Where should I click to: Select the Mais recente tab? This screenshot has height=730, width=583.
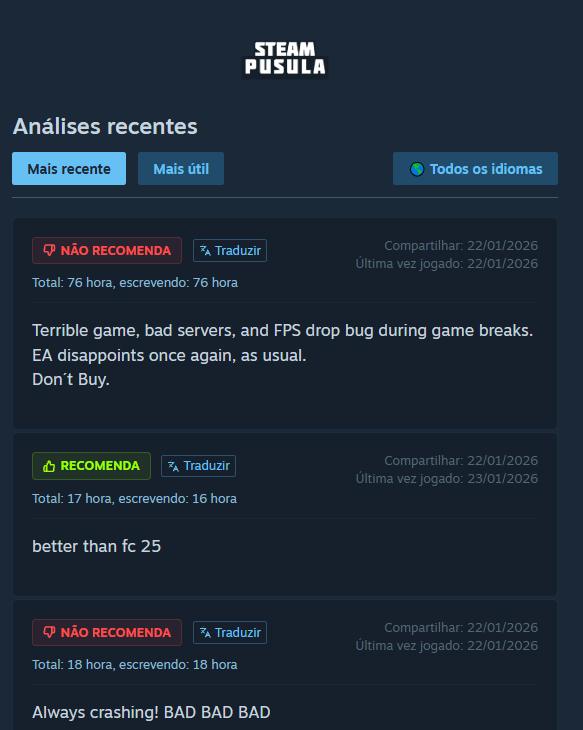tap(69, 169)
